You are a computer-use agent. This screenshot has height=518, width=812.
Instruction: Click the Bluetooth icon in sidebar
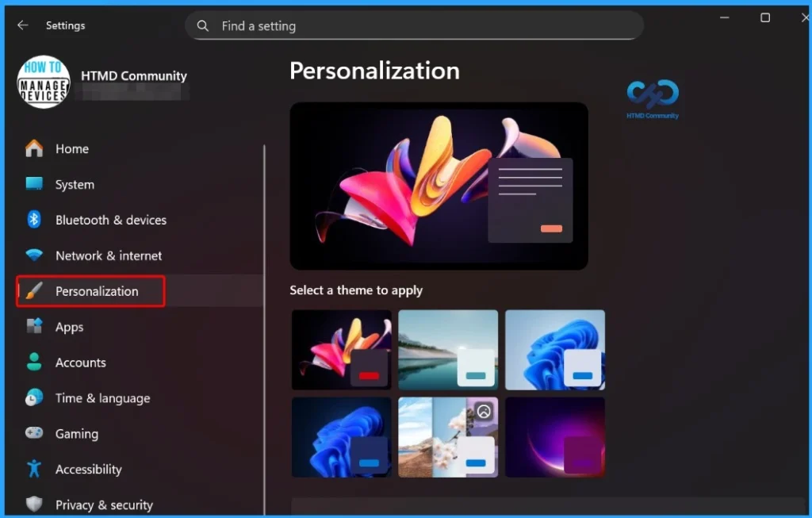tap(34, 220)
